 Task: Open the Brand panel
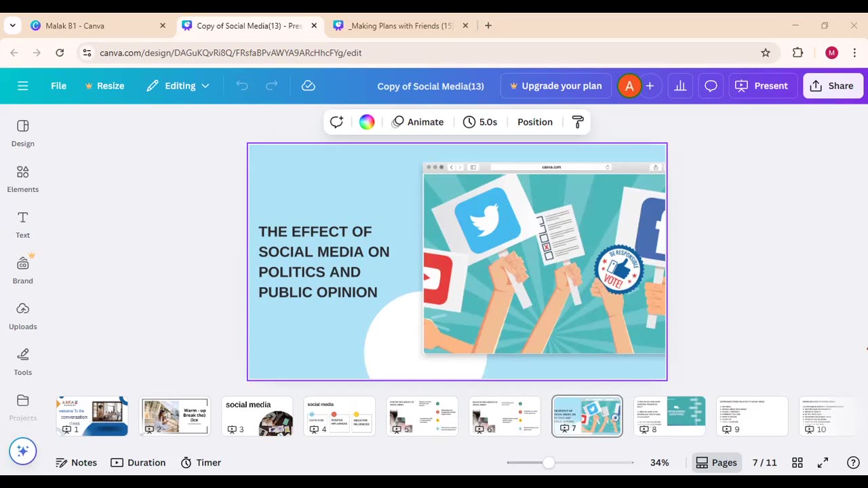[x=22, y=270]
